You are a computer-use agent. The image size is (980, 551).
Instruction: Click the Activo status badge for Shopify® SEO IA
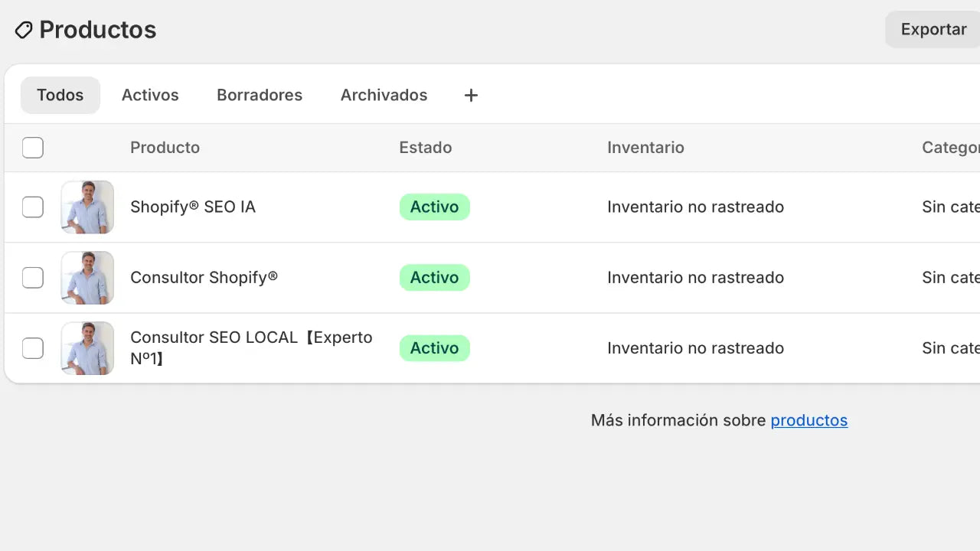point(434,207)
